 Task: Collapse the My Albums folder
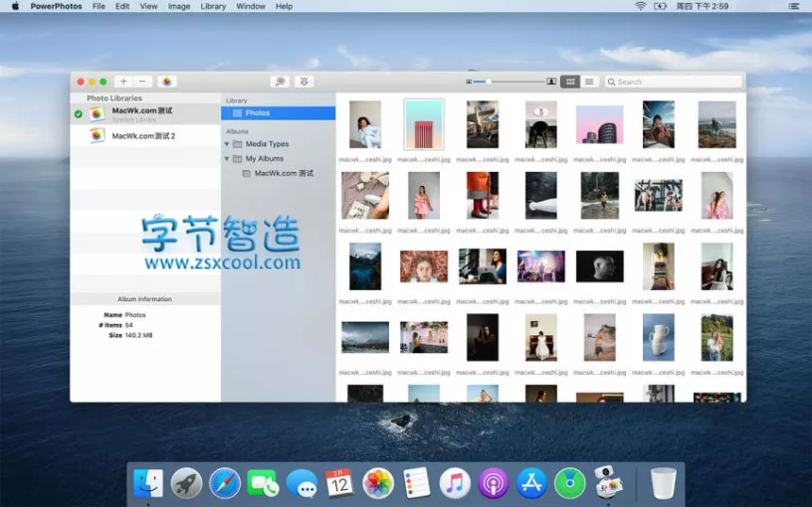coord(228,159)
